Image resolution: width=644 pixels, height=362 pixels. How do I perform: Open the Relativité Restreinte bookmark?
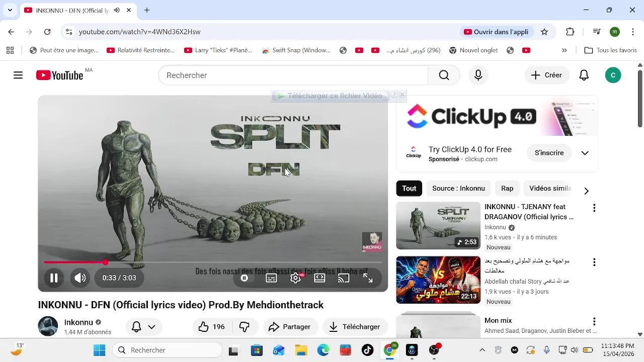(x=141, y=50)
